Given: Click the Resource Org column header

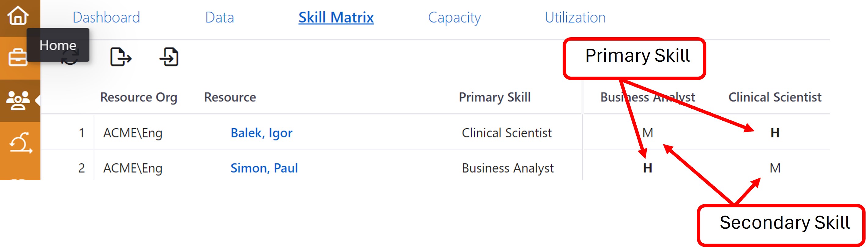Looking at the screenshot, I should [x=138, y=97].
